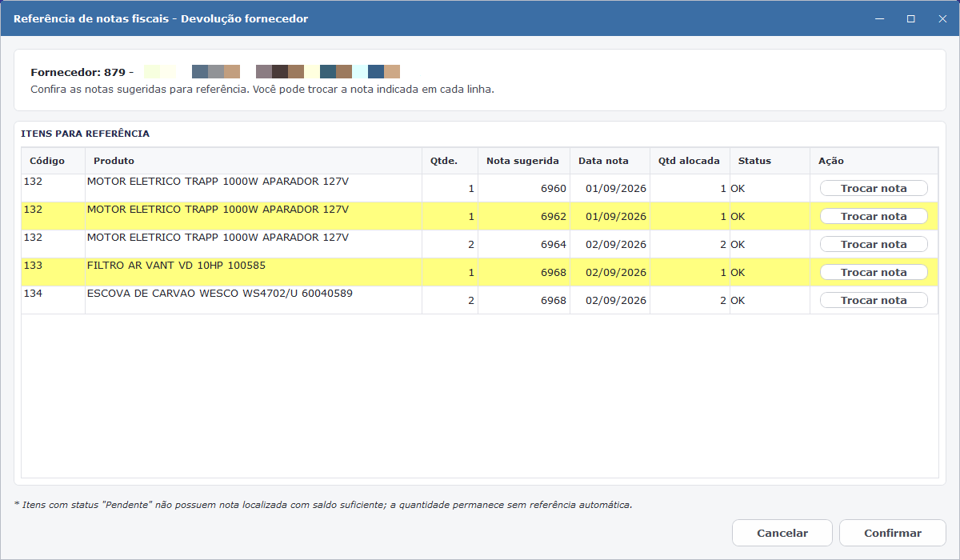Select date 02/09/2026 in the 6964 row
The height and width of the screenshot is (560, 960).
tap(610, 245)
